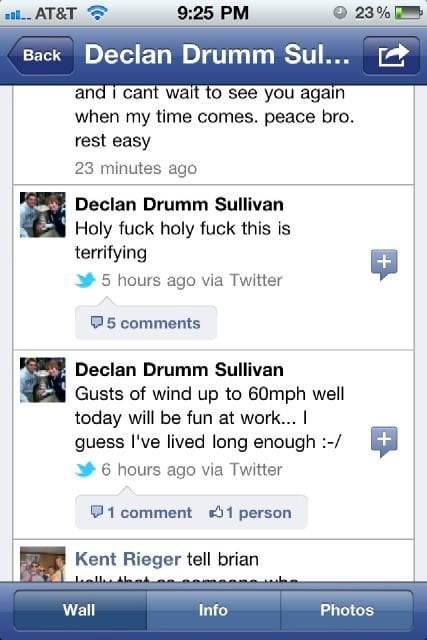Screen dimensions: 427x640
Task: Open the 5 comments bubble
Action: point(146,323)
